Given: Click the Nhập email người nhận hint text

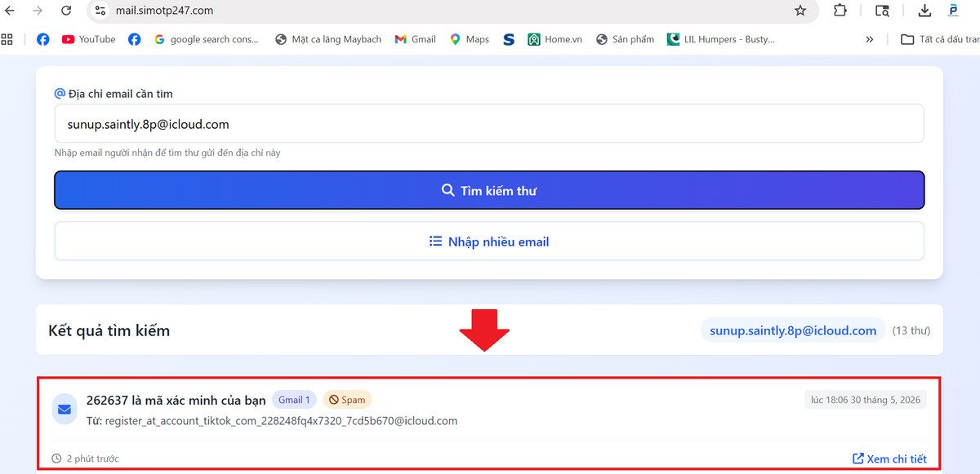Looking at the screenshot, I should [x=167, y=153].
